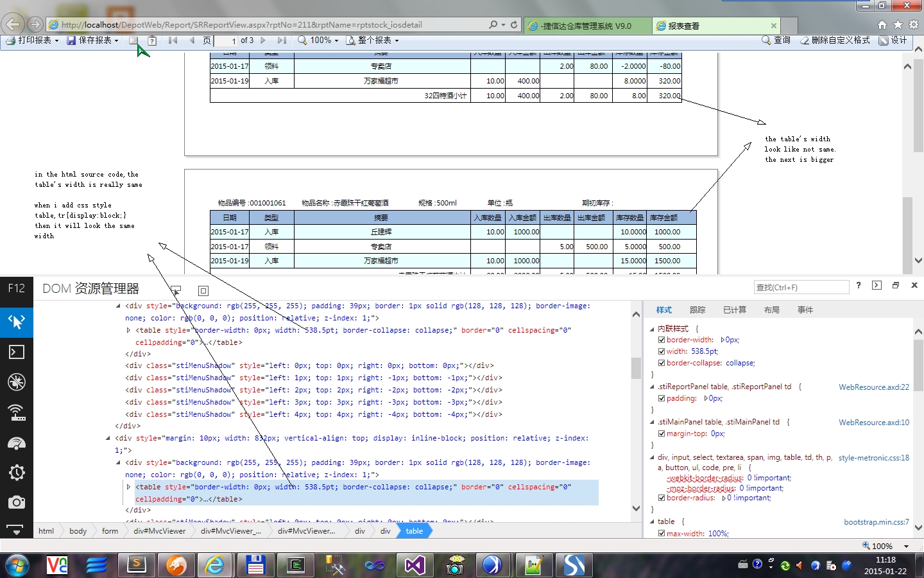Switch to the 样式 styles tab

[x=664, y=310]
